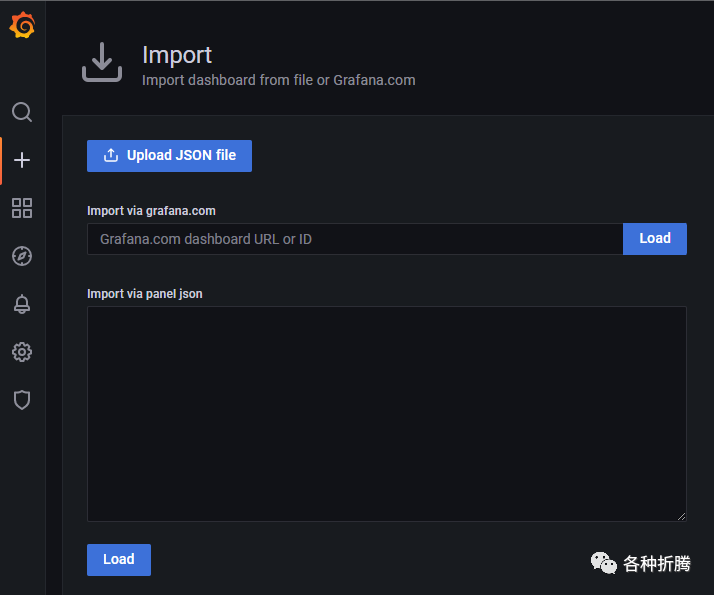
Task: Click the upload arrow icon inside Upload button
Action: pyautogui.click(x=111, y=156)
